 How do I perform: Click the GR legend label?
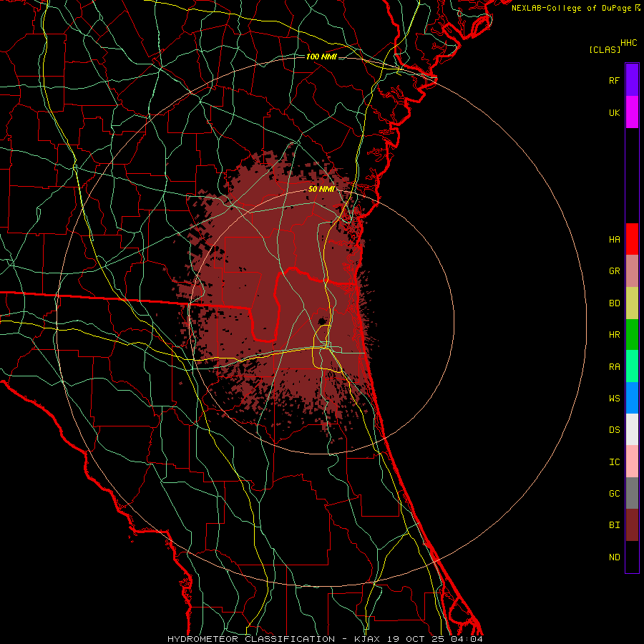[614, 271]
